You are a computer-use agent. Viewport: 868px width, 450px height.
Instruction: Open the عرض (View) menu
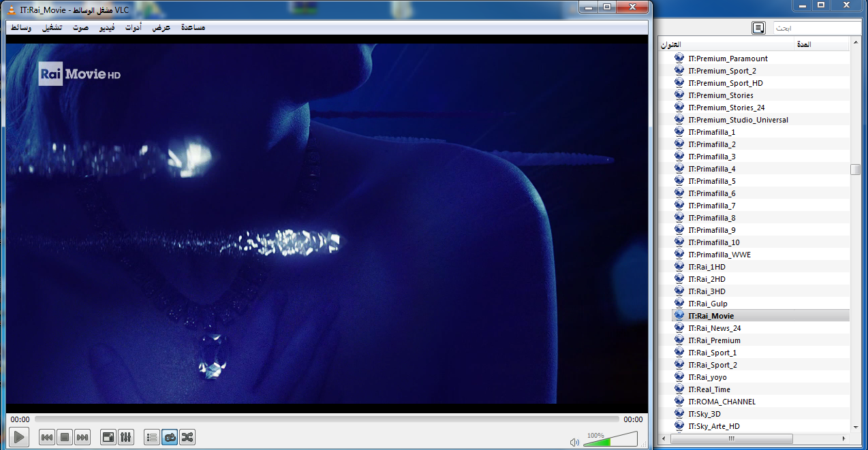(x=161, y=28)
